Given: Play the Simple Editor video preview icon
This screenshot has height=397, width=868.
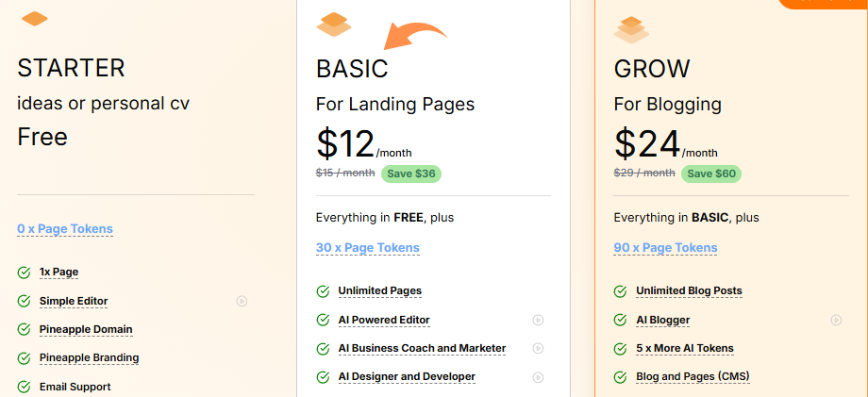Looking at the screenshot, I should (242, 302).
